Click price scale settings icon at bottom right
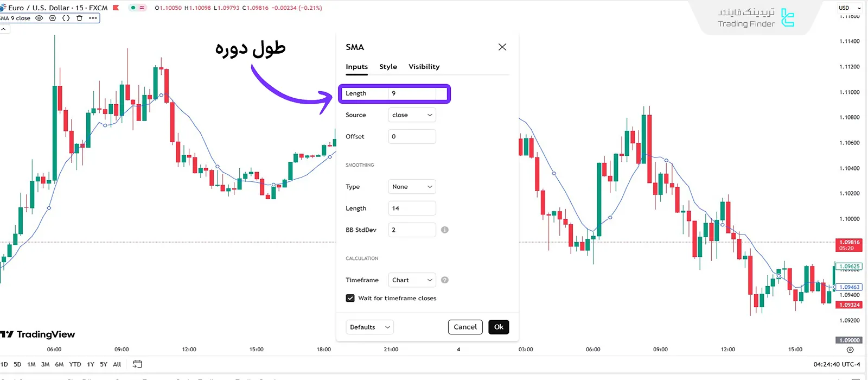The image size is (868, 380). click(x=850, y=350)
